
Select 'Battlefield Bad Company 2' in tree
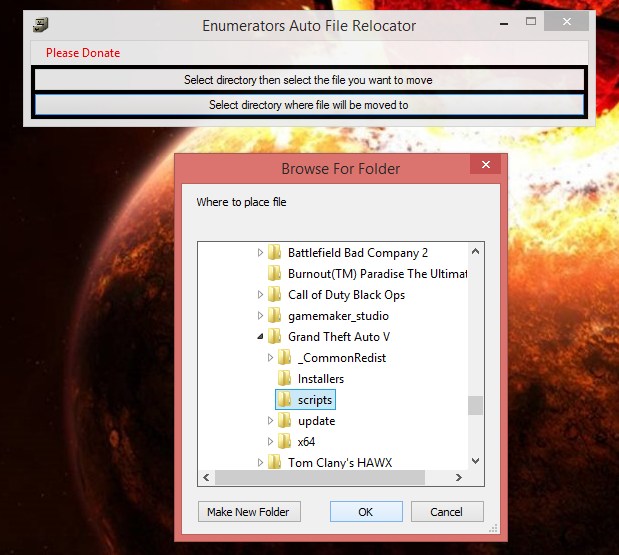coord(358,253)
